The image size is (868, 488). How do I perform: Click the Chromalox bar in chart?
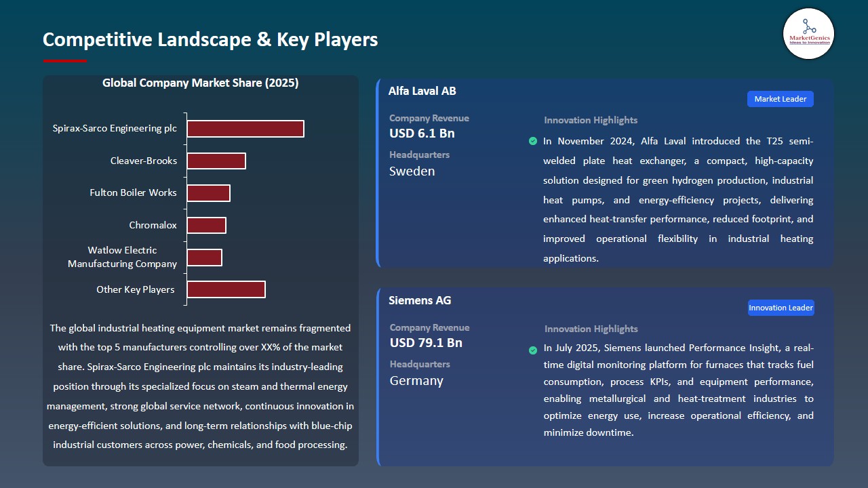pos(206,225)
